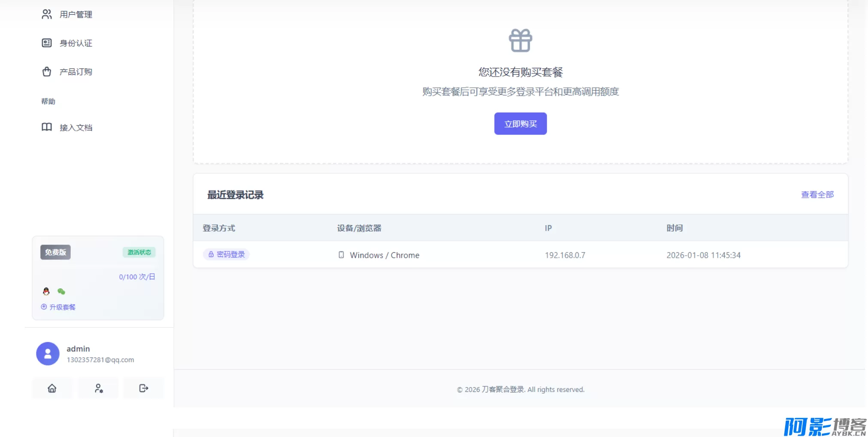Open user settings icon button
868x437 pixels.
click(98, 388)
